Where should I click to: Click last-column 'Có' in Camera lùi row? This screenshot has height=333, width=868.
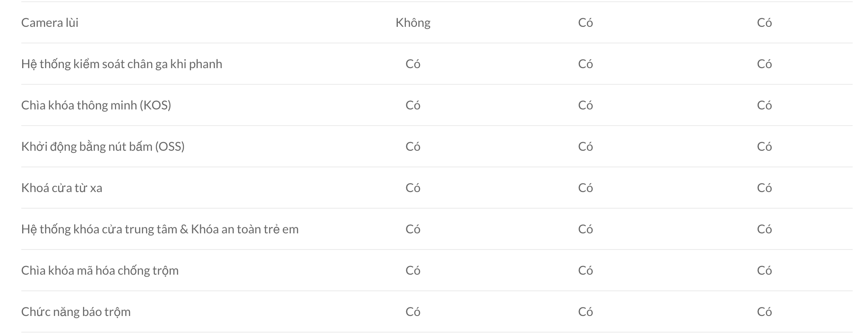764,23
